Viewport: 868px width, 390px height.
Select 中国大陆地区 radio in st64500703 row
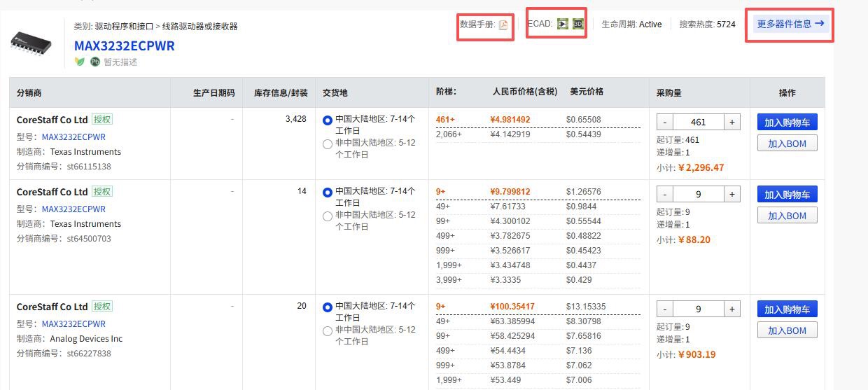[328, 193]
